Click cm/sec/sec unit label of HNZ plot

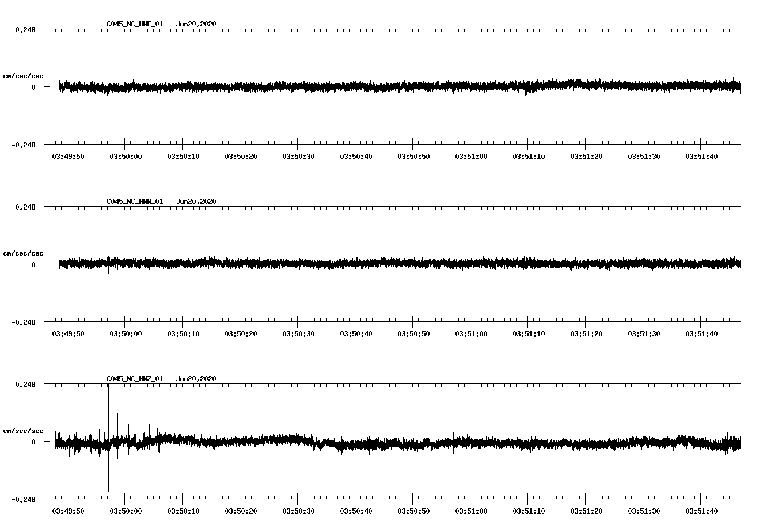[23, 431]
